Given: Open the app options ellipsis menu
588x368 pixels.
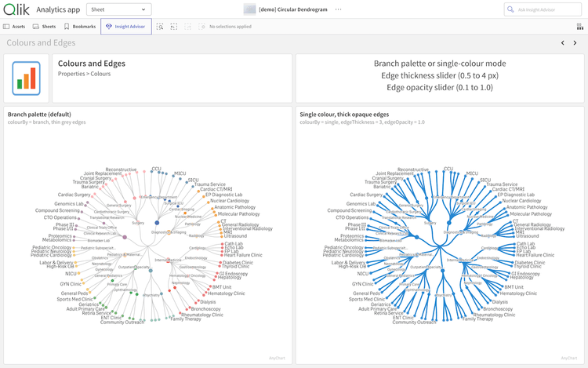Looking at the screenshot, I should point(338,9).
